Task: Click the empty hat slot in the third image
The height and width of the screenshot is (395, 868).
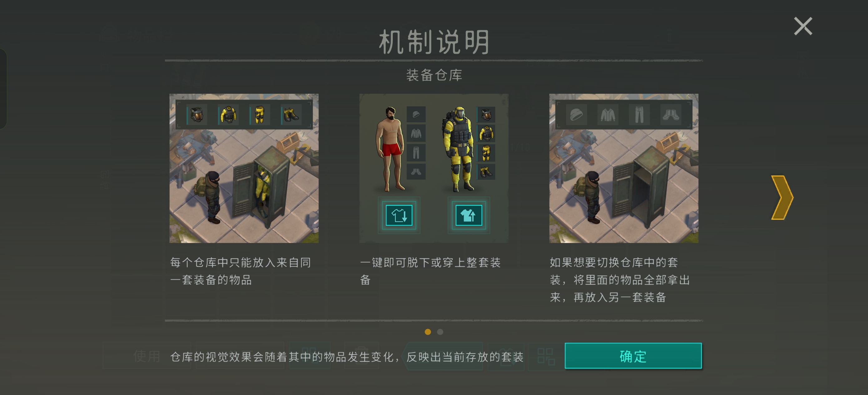Action: (576, 115)
